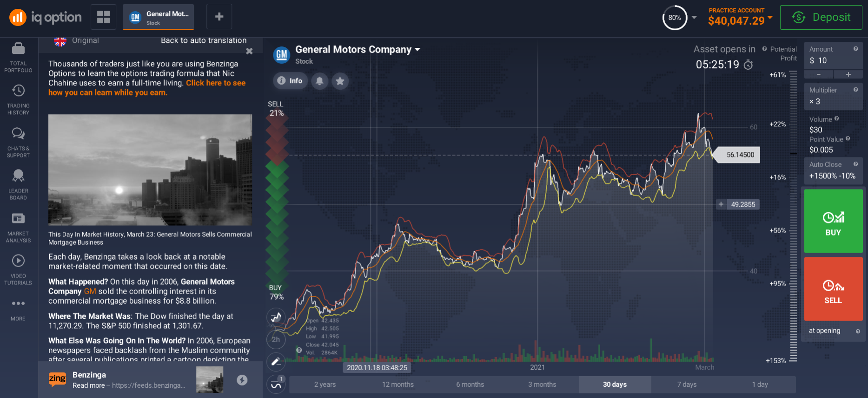This screenshot has height=398, width=868.
Task: Select the 1 day chart range
Action: click(760, 385)
